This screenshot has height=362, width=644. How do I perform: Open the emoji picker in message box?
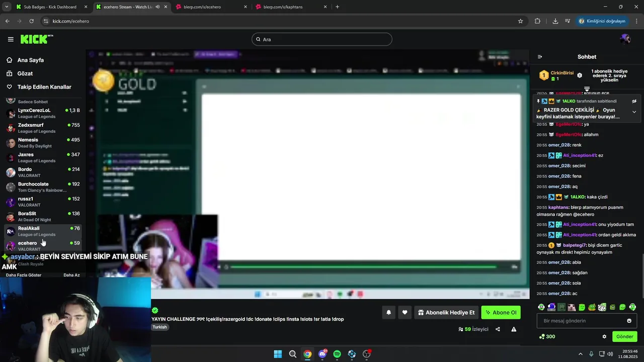[629, 321]
